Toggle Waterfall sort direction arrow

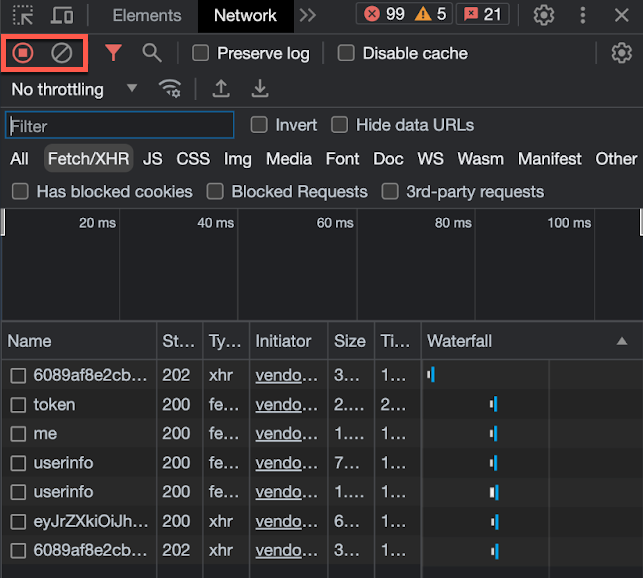[x=622, y=341]
